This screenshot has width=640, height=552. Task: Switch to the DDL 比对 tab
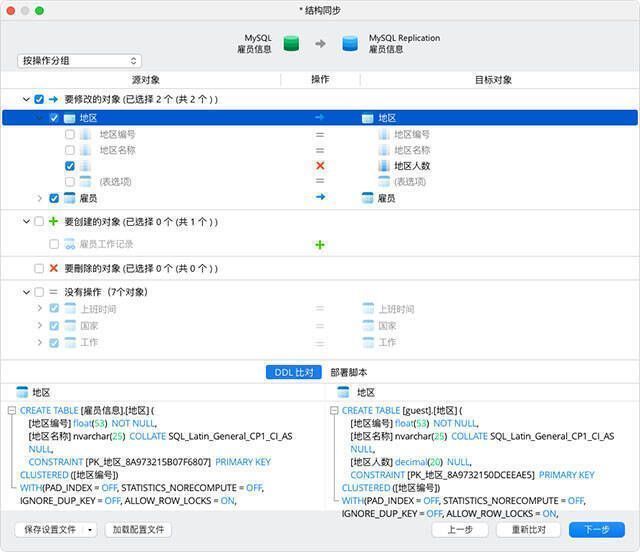tap(294, 372)
